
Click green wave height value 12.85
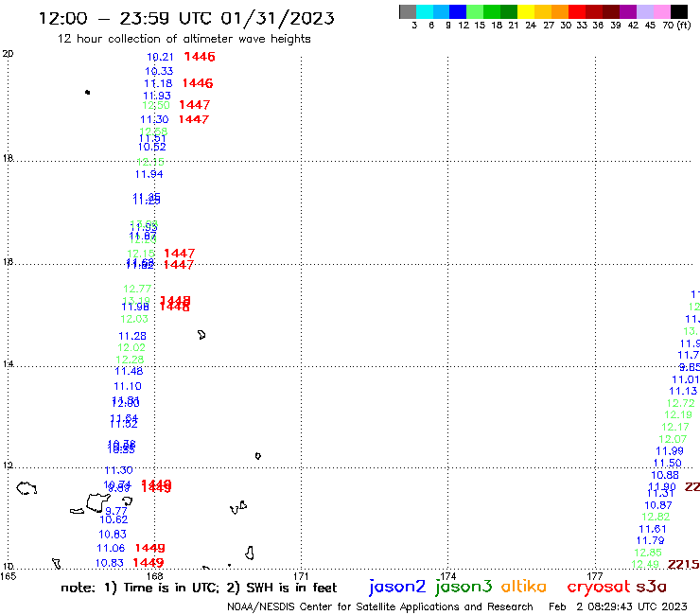click(x=648, y=553)
